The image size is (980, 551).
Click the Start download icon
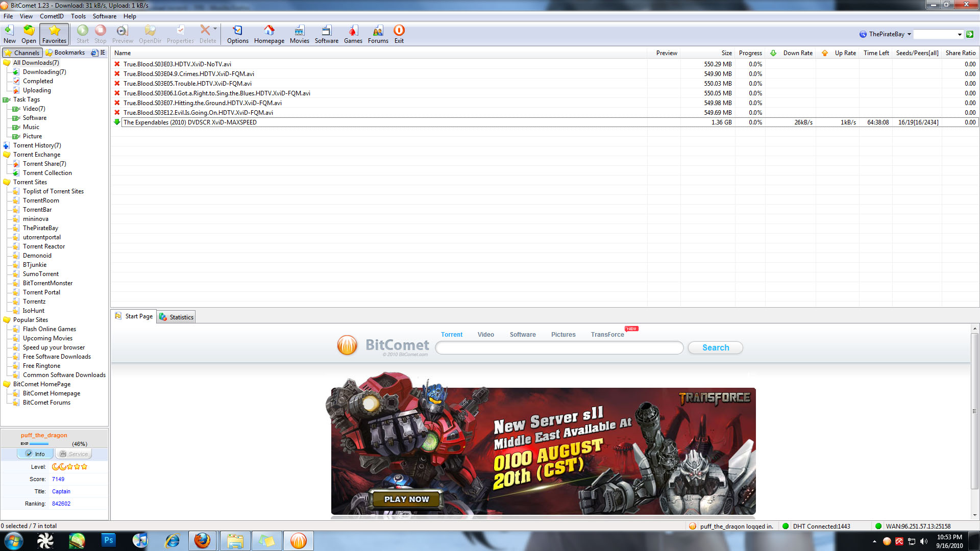click(x=83, y=34)
